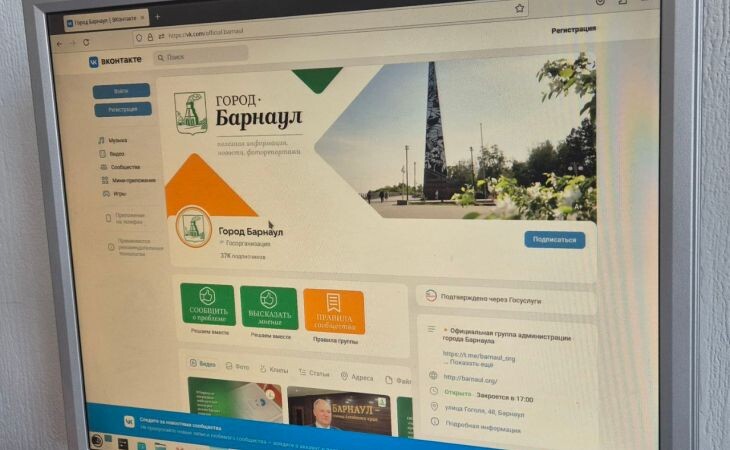Click the globe website icon
Viewport: 730px width, 450px height.
[433, 375]
